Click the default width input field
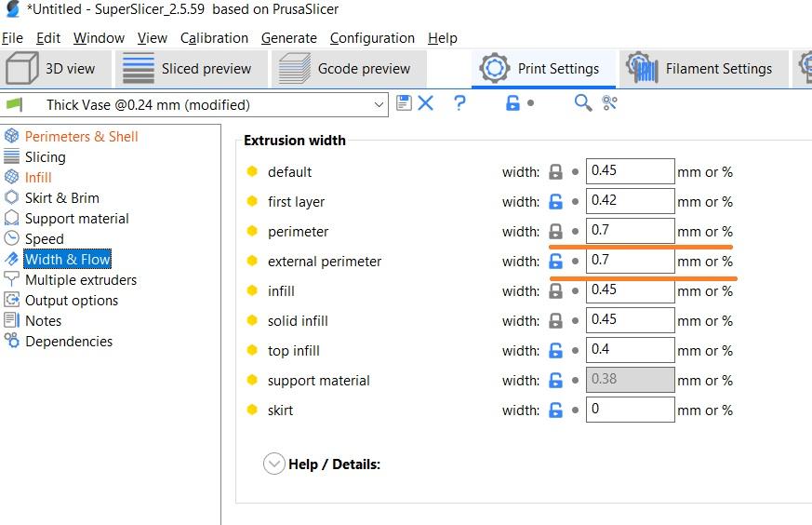Viewport: 812px width, 525px height. [630, 171]
